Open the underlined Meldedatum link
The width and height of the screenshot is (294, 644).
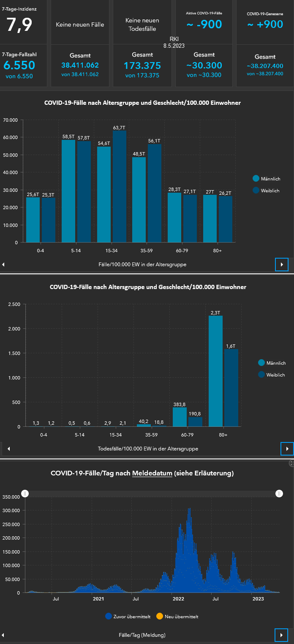click(x=152, y=473)
